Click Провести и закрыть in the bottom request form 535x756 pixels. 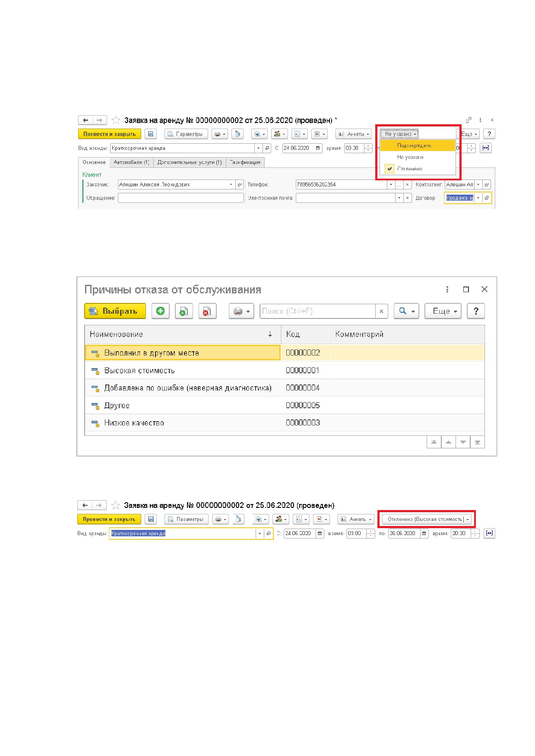click(x=109, y=519)
